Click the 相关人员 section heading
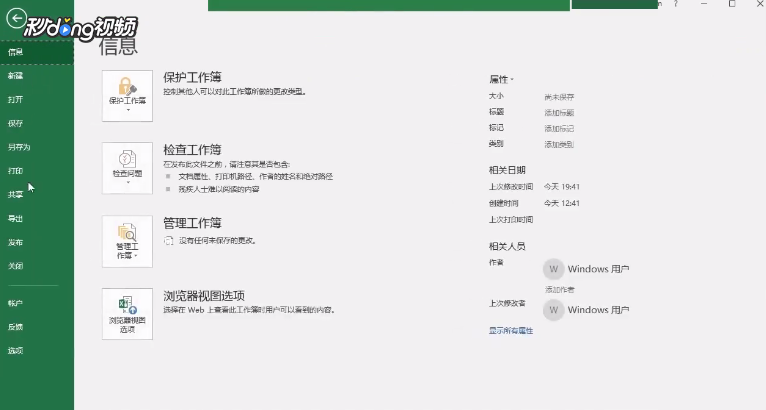 507,246
